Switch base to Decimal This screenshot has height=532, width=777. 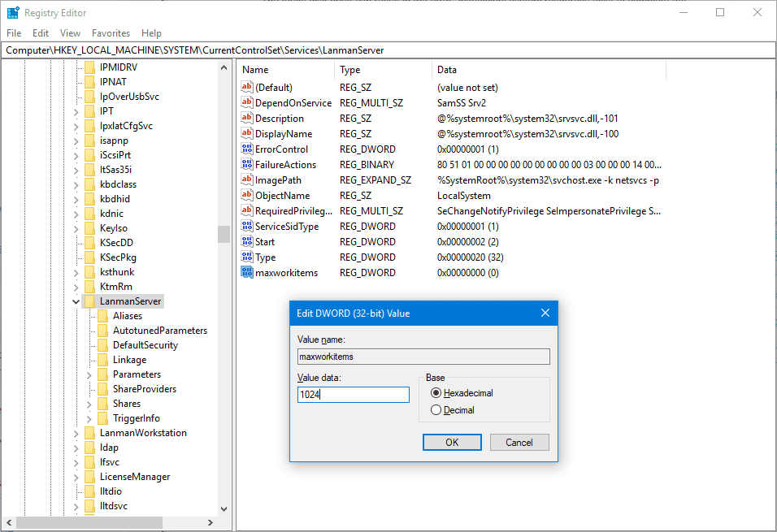(x=436, y=410)
